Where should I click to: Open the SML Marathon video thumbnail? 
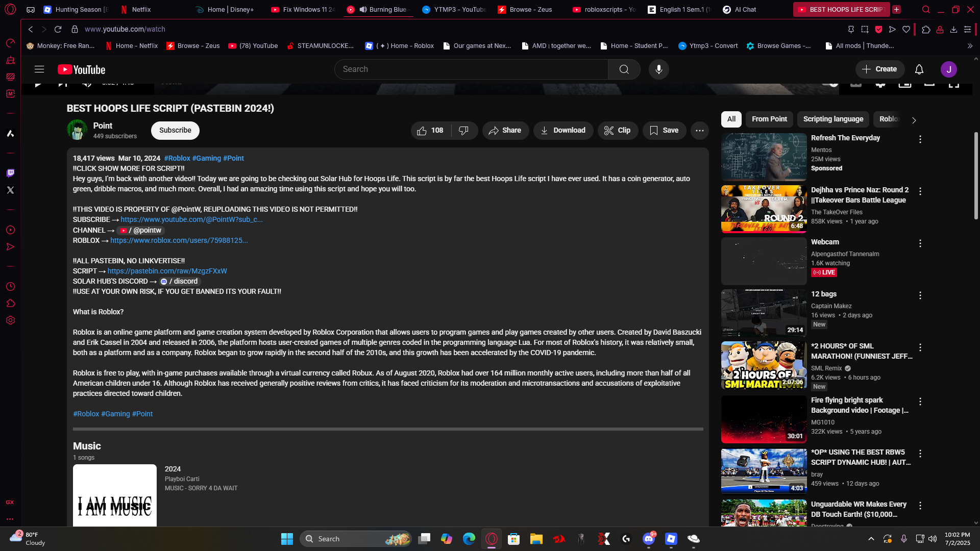pyautogui.click(x=764, y=365)
